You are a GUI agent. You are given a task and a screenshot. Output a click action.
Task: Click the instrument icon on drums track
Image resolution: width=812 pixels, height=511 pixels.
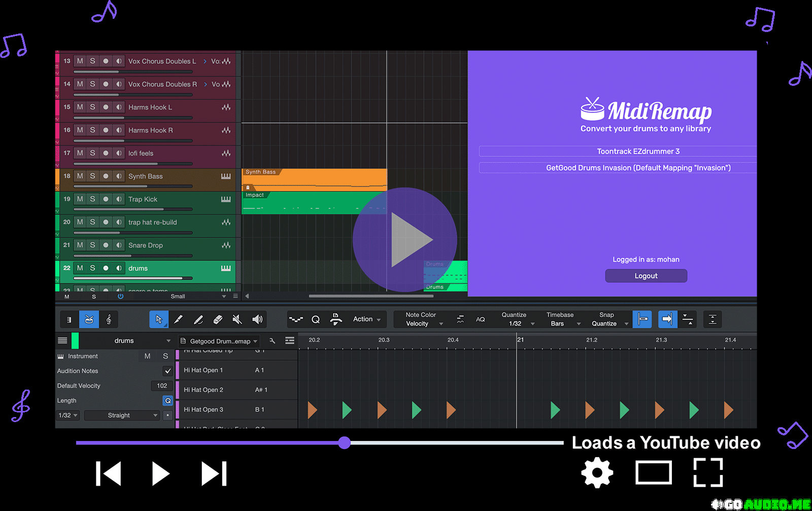coord(226,268)
